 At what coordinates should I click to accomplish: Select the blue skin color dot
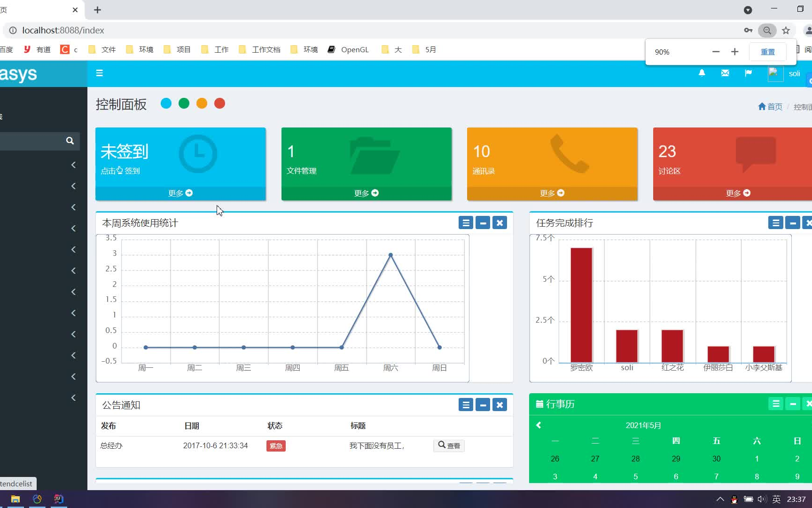pyautogui.click(x=166, y=103)
